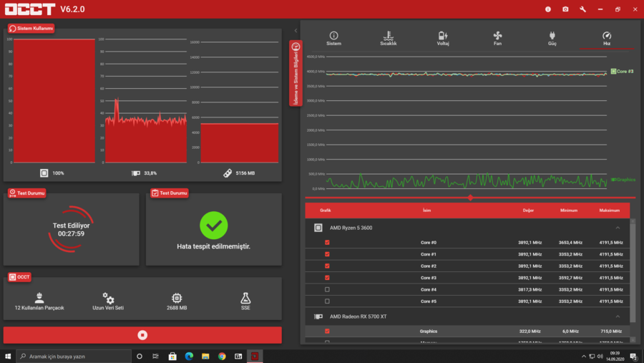Sort by the Minimum column header

point(569,210)
